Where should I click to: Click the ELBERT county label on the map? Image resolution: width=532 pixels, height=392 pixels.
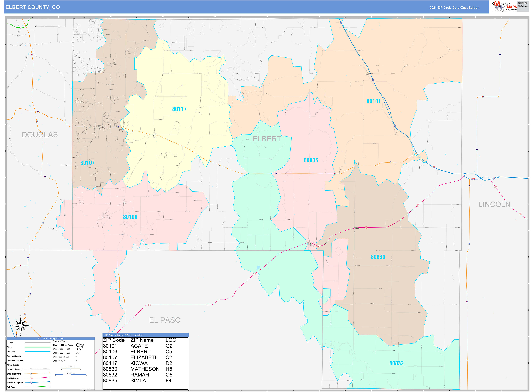267,139
